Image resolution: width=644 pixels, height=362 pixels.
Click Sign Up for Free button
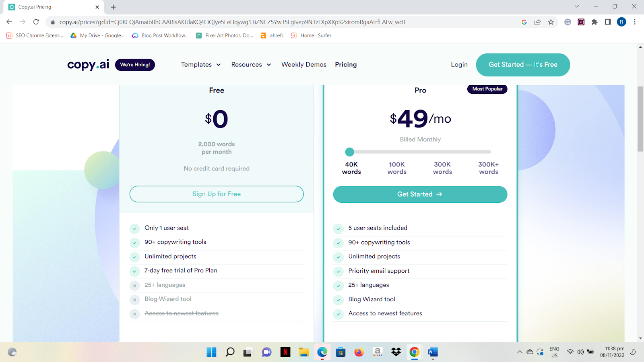(x=217, y=194)
